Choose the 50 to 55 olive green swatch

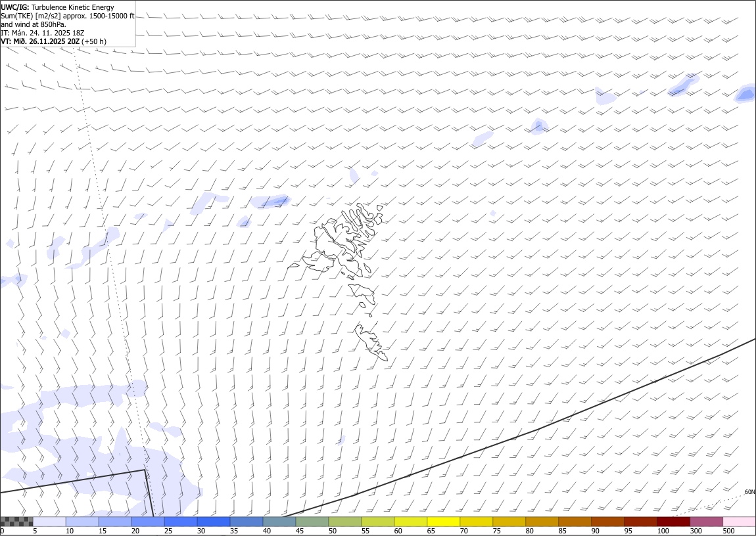point(344,522)
